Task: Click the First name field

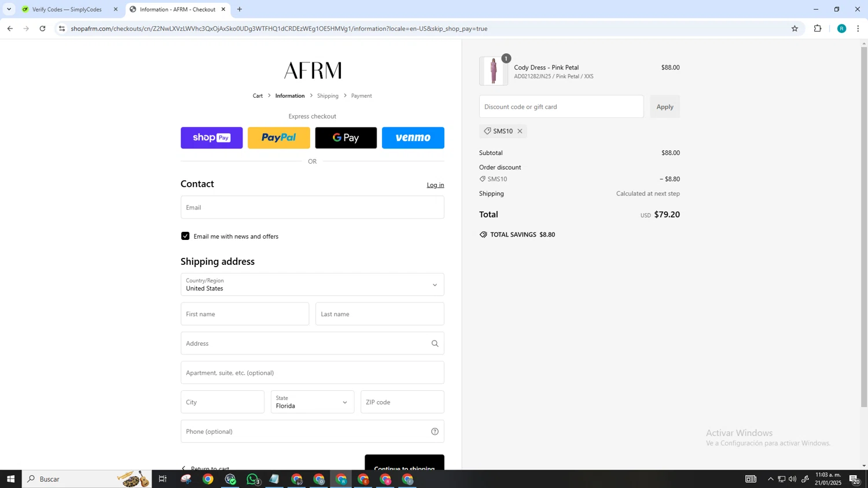Action: point(245,314)
